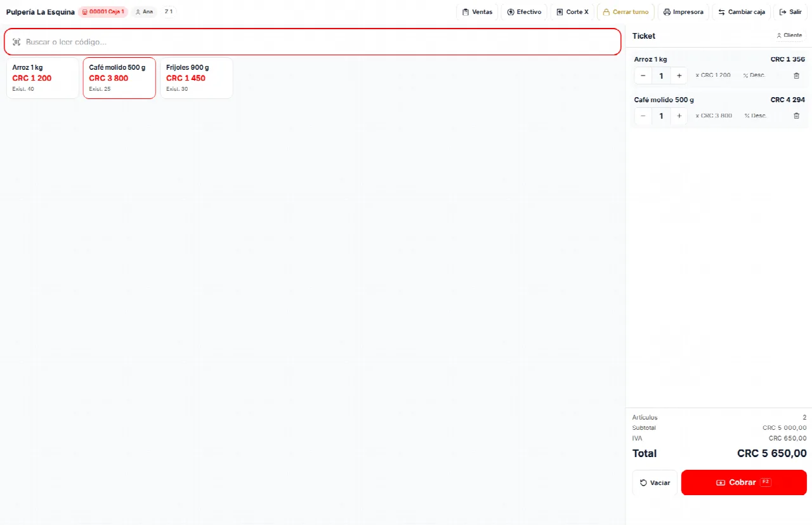Click the Cerrar turno button

625,12
